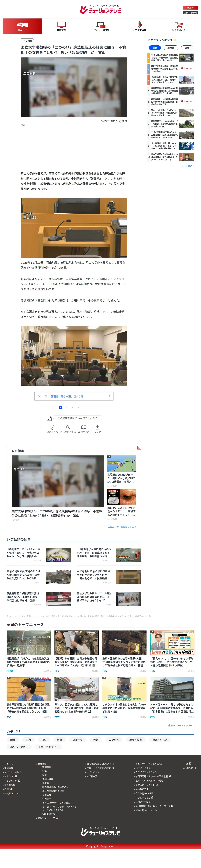Select the 天気 category chip
The image size is (201, 868).
pos(96,740)
